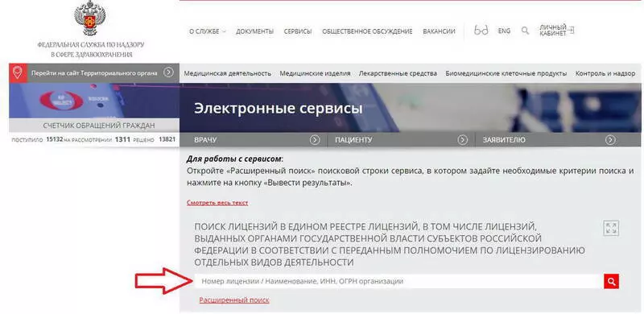Image resolution: width=644 pixels, height=314 pixels.
Task: Open the ДОКУМЕНТЫ menu
Action: [x=254, y=31]
